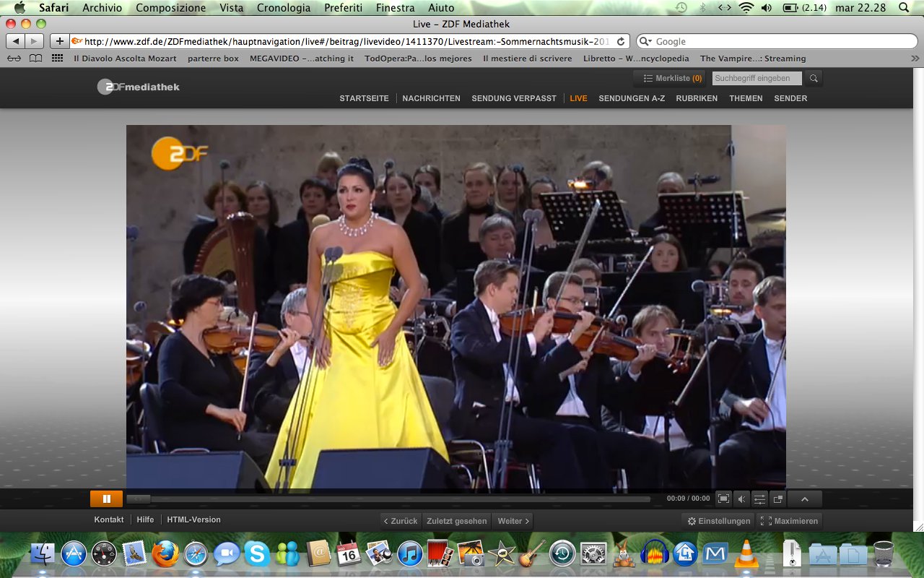Image resolution: width=924 pixels, height=578 pixels.
Task: Click the ZDFmediathek logo
Action: pos(139,87)
